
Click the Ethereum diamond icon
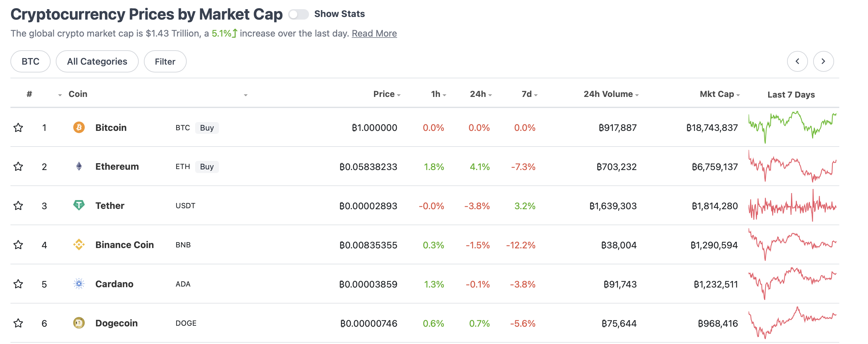pyautogui.click(x=79, y=166)
